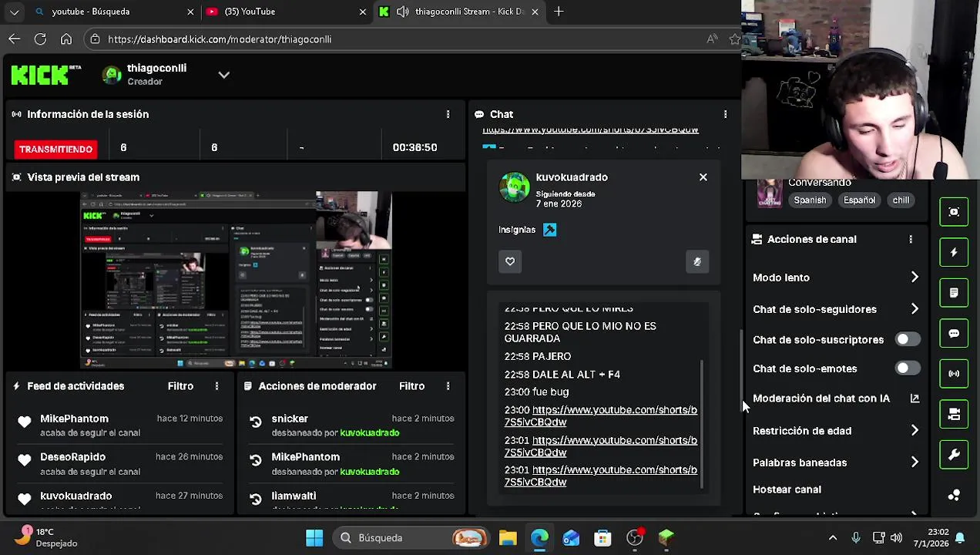Open Chat panel three-dot menu
The width and height of the screenshot is (980, 555).
(725, 114)
